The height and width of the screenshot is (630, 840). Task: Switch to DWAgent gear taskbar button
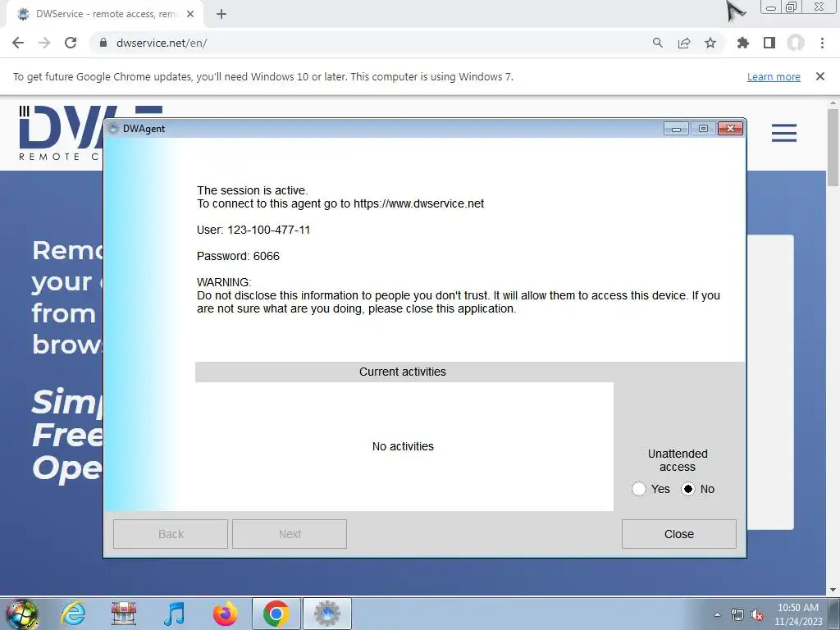tap(327, 614)
